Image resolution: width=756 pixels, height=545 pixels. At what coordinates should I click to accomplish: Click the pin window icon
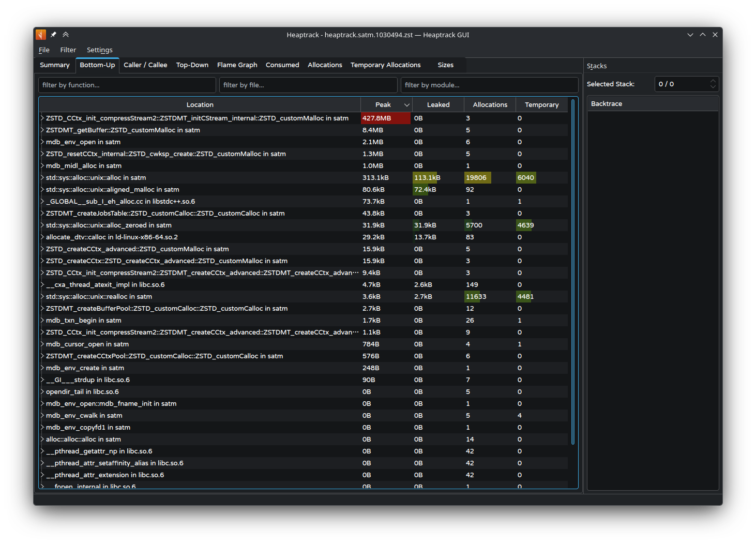point(53,35)
